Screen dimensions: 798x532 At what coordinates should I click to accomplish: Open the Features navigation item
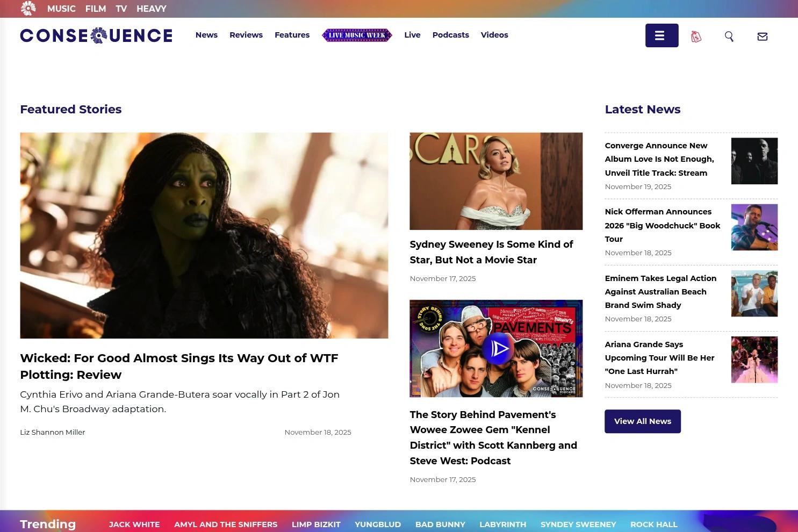[292, 35]
